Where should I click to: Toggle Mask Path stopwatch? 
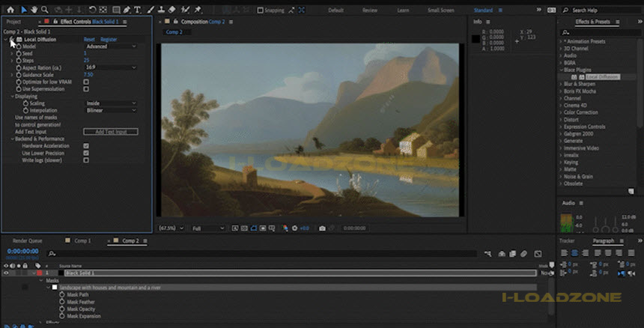pos(62,295)
